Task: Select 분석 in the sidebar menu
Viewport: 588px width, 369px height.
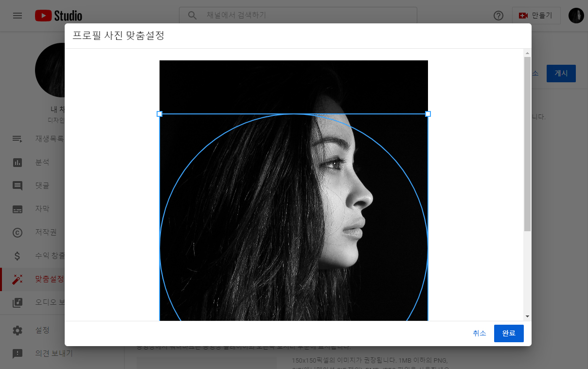Action: click(42, 162)
